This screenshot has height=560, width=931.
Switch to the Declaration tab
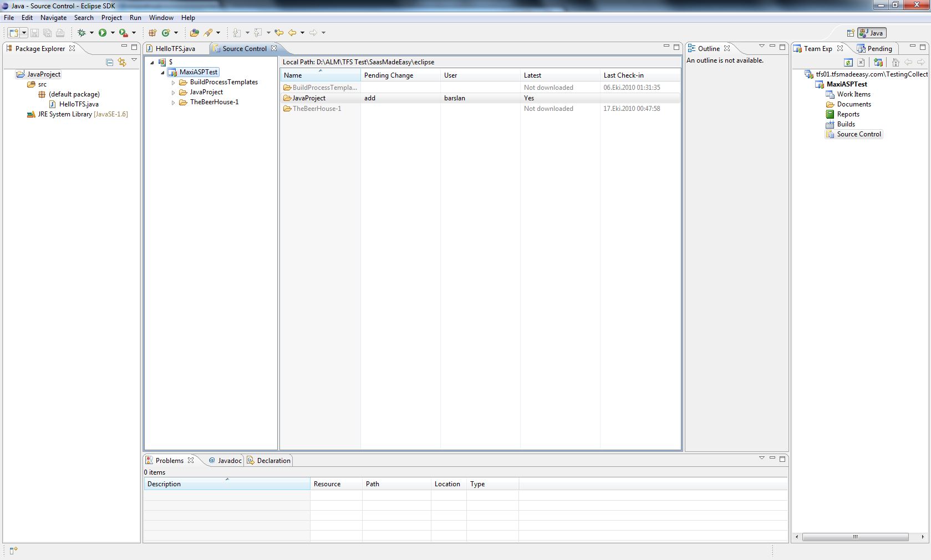(269, 461)
